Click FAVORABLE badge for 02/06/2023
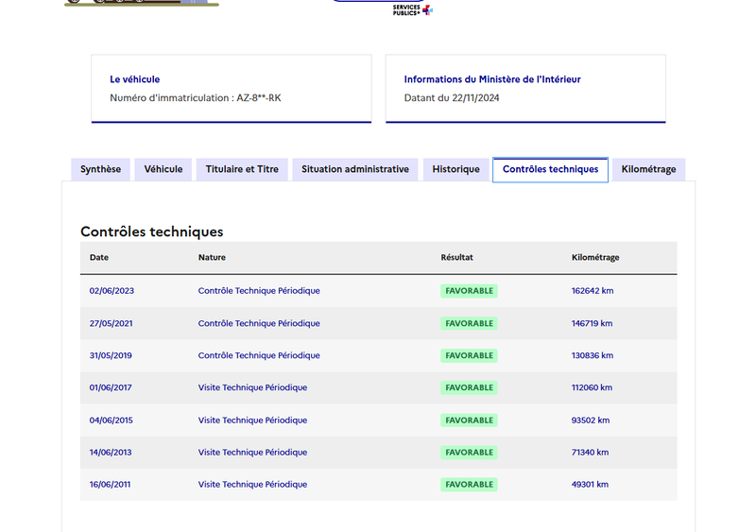 point(469,291)
